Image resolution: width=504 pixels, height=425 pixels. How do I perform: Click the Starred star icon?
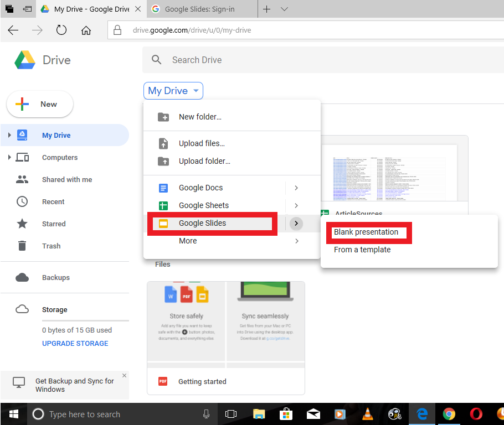pyautogui.click(x=22, y=224)
